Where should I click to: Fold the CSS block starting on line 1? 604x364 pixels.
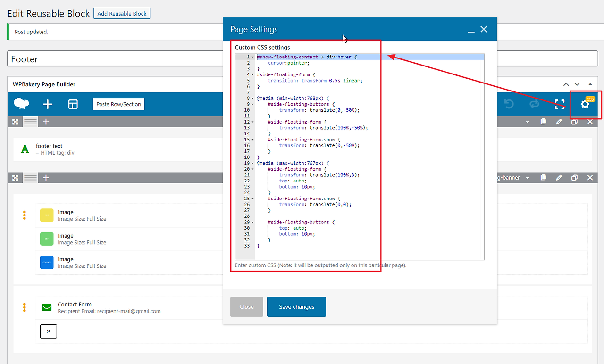[x=252, y=57]
